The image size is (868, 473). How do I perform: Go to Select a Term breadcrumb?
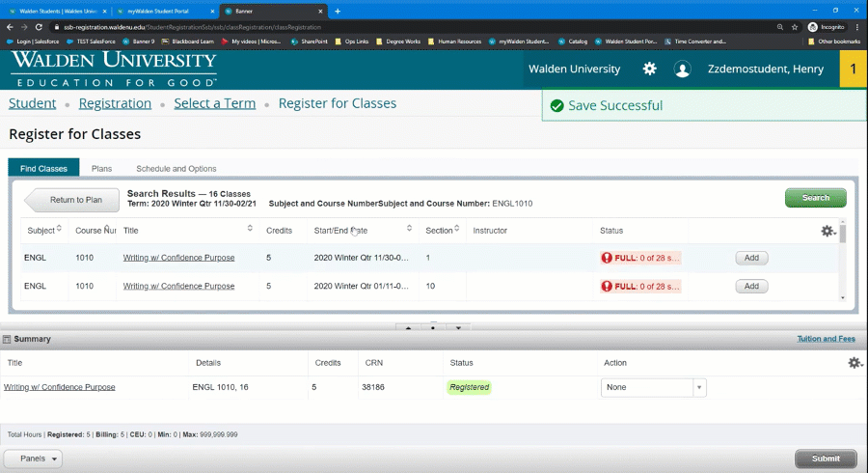pyautogui.click(x=215, y=103)
